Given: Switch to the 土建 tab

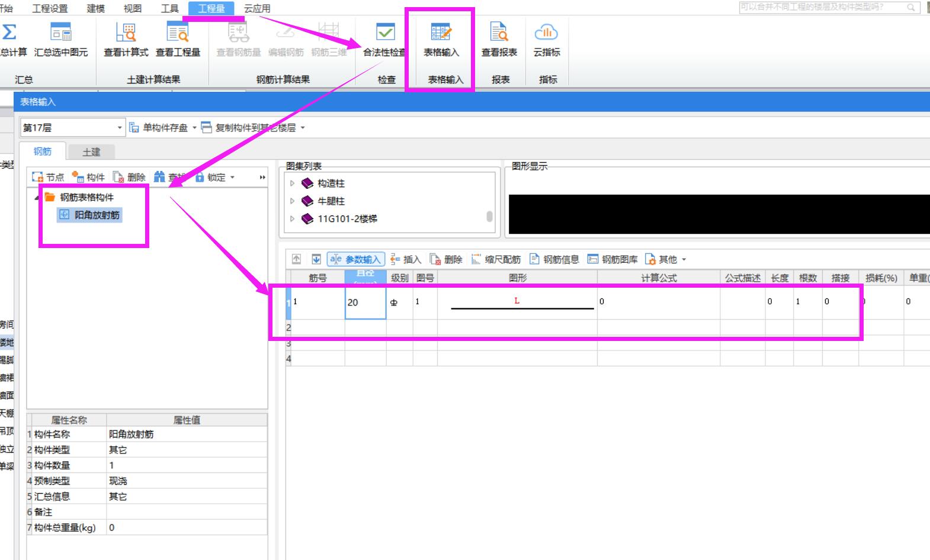Looking at the screenshot, I should coord(91,152).
